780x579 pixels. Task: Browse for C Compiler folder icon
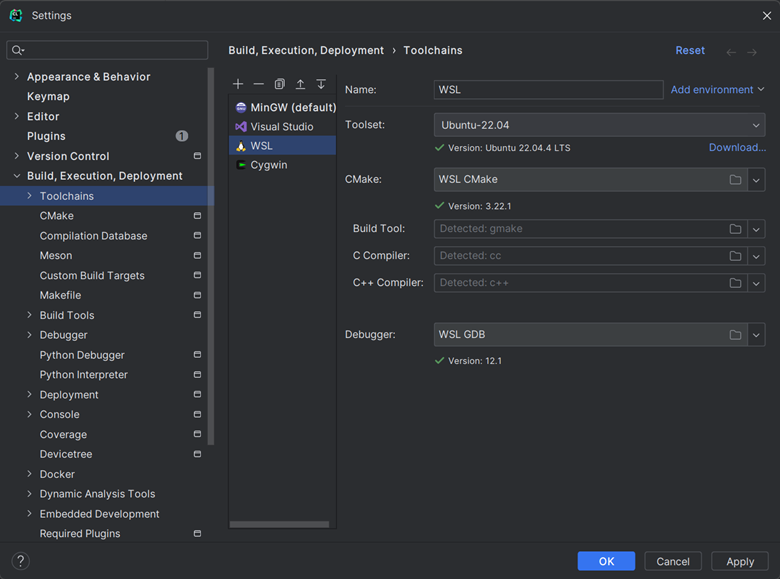tap(735, 256)
